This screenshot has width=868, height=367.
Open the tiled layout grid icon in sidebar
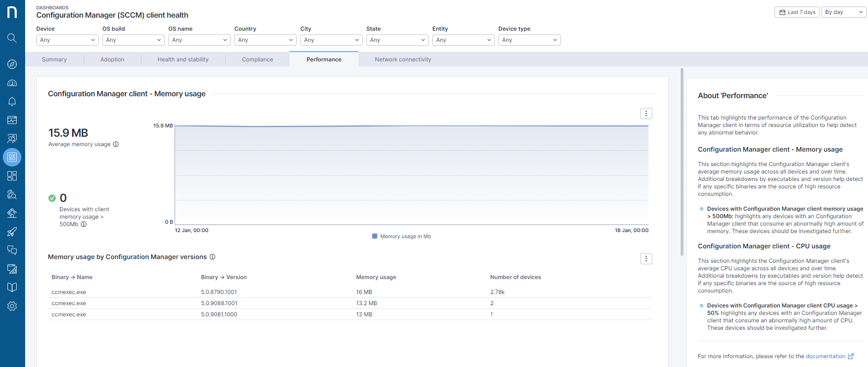(x=12, y=176)
